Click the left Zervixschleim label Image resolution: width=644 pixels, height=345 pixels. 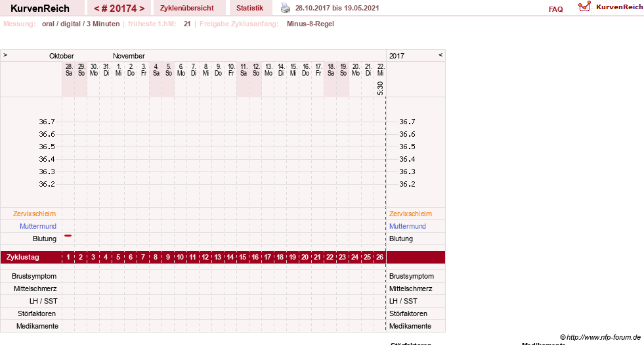pyautogui.click(x=35, y=214)
